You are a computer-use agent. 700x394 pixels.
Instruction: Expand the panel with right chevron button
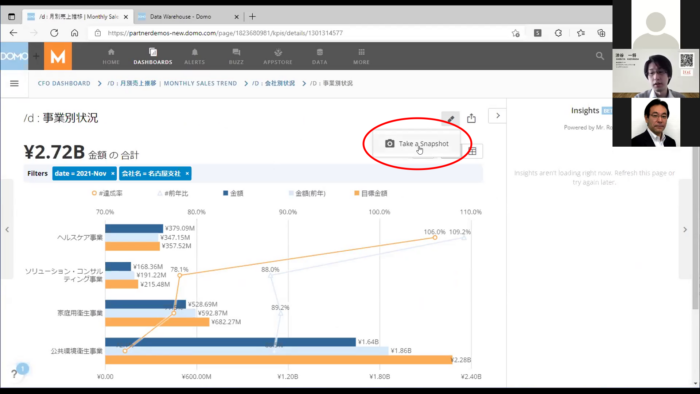[x=497, y=116]
